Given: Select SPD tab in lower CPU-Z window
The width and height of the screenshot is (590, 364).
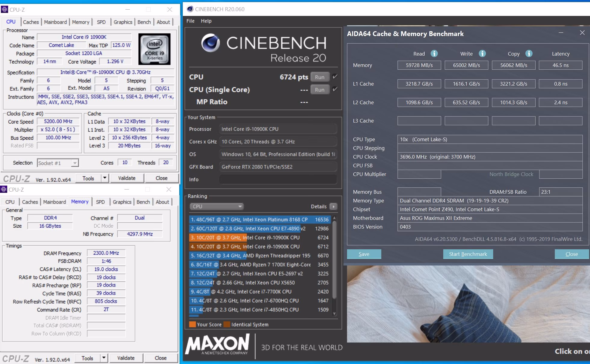Looking at the screenshot, I should pos(100,202).
